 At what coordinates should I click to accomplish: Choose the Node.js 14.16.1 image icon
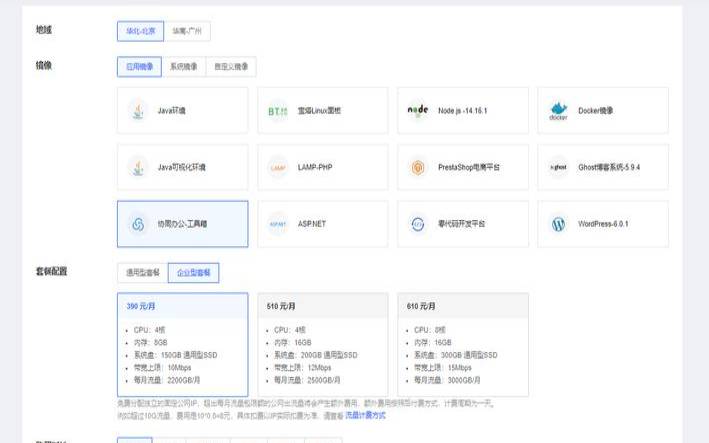418,110
